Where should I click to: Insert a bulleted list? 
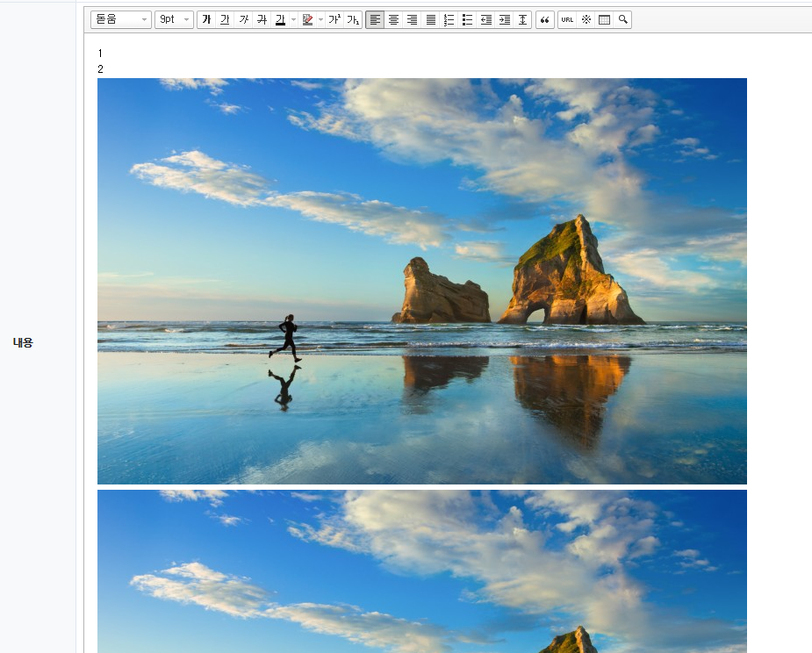tap(468, 19)
